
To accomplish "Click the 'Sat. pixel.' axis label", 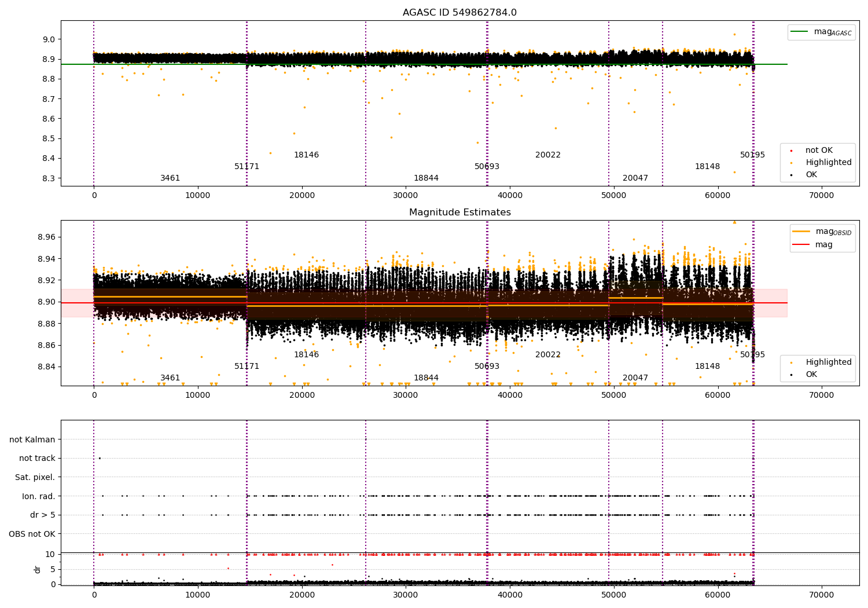I will pos(35,478).
